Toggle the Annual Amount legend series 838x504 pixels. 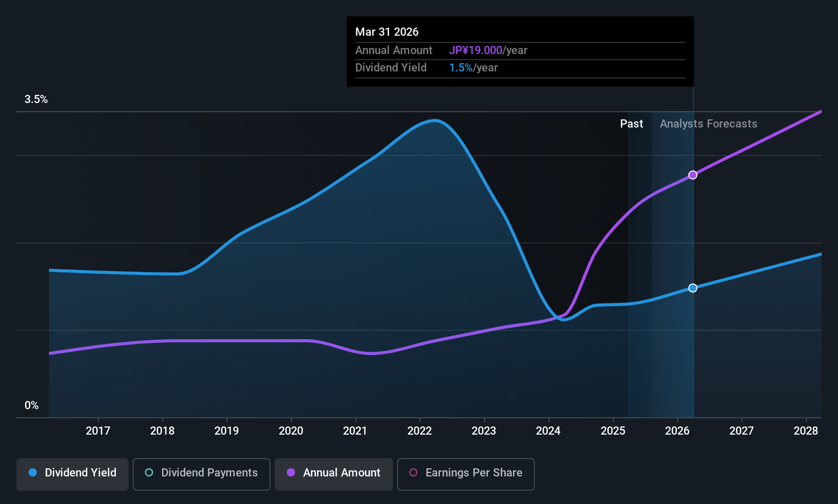point(334,474)
